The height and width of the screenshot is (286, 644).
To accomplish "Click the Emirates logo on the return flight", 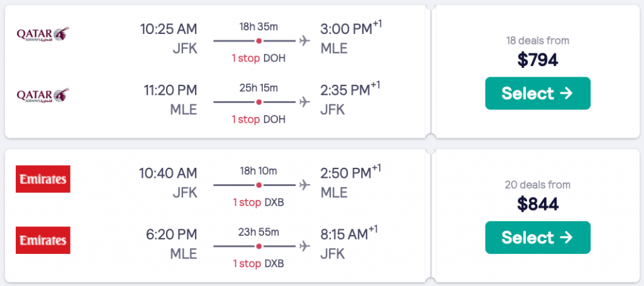I will [x=43, y=240].
